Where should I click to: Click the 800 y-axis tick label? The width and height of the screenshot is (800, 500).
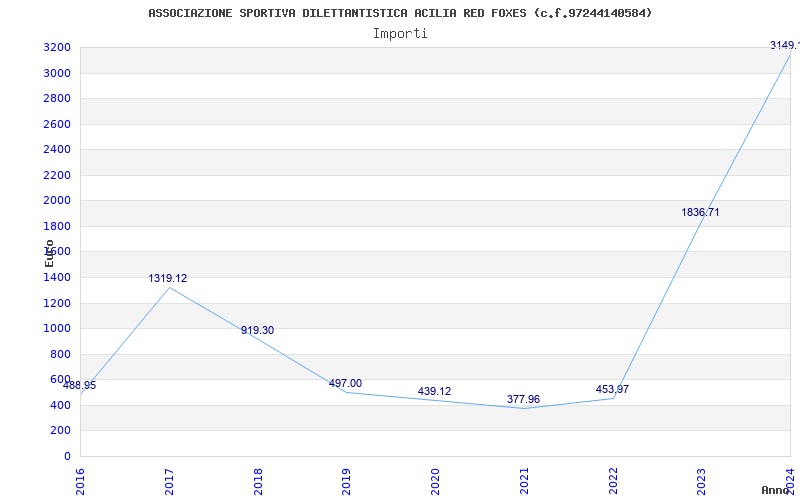pyautogui.click(x=60, y=355)
